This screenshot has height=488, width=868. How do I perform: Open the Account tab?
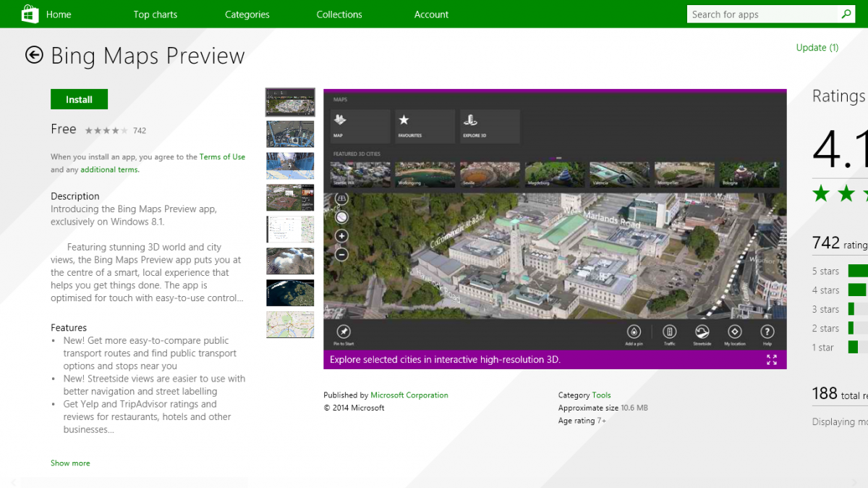point(431,14)
